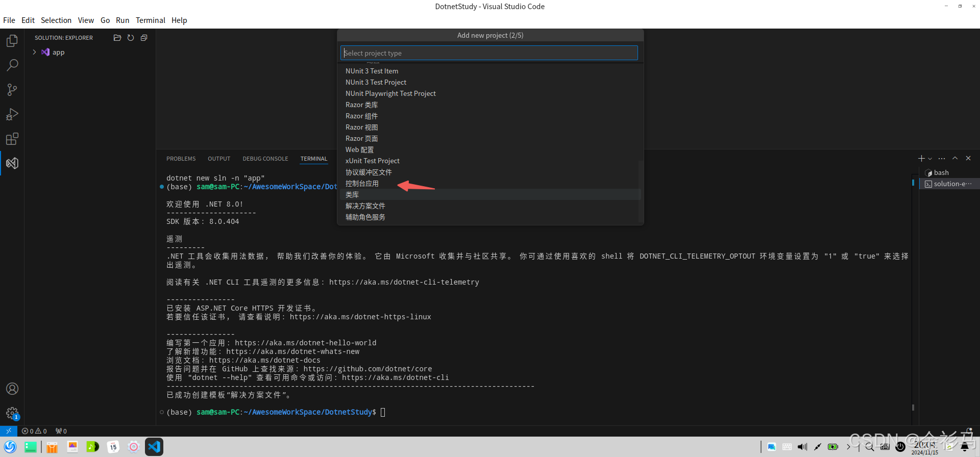
Task: Open errors and warnings status bar indicator
Action: coord(34,431)
